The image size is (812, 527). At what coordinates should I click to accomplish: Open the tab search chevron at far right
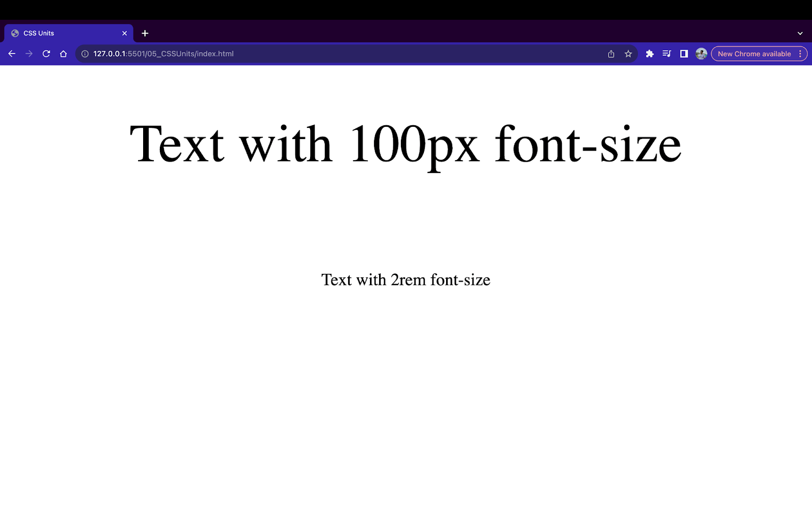(x=801, y=33)
